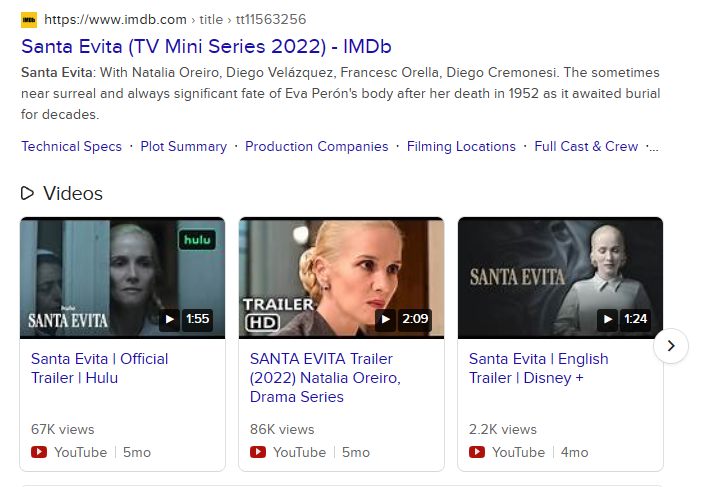Click the IMDb favicon beside the URL
706x487 pixels.
tap(29, 20)
